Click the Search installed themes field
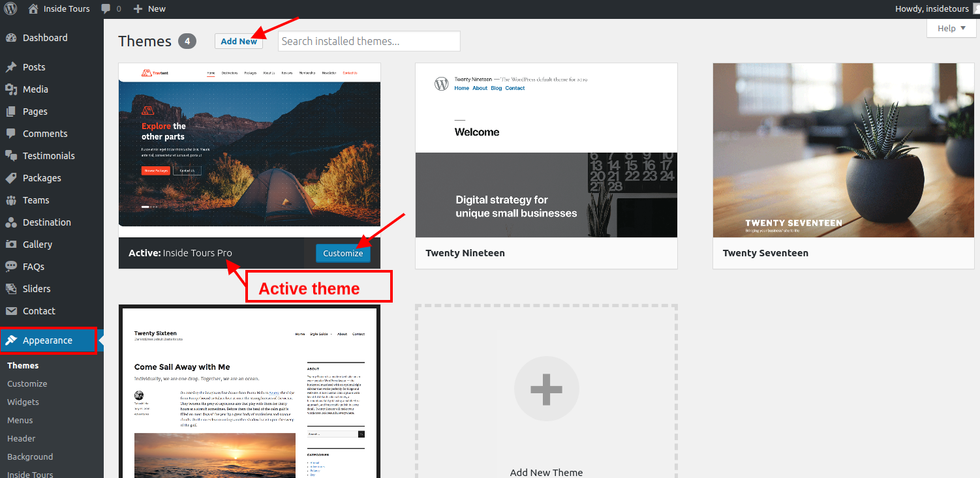The height and width of the screenshot is (478, 980). pyautogui.click(x=369, y=41)
